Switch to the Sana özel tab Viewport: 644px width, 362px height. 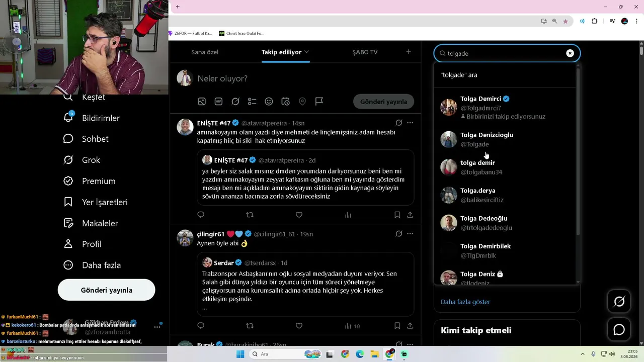[205, 52]
